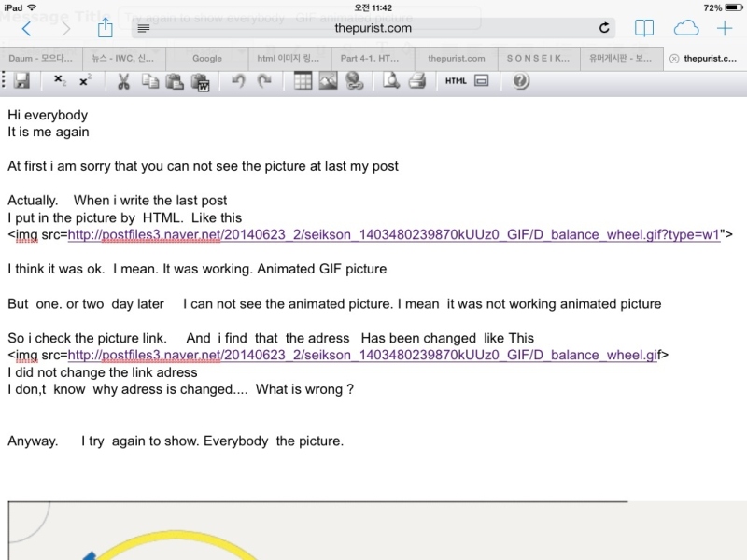Viewport: 747px width, 560px height.
Task: Insert a hyperlink using the globe icon
Action: point(354,81)
